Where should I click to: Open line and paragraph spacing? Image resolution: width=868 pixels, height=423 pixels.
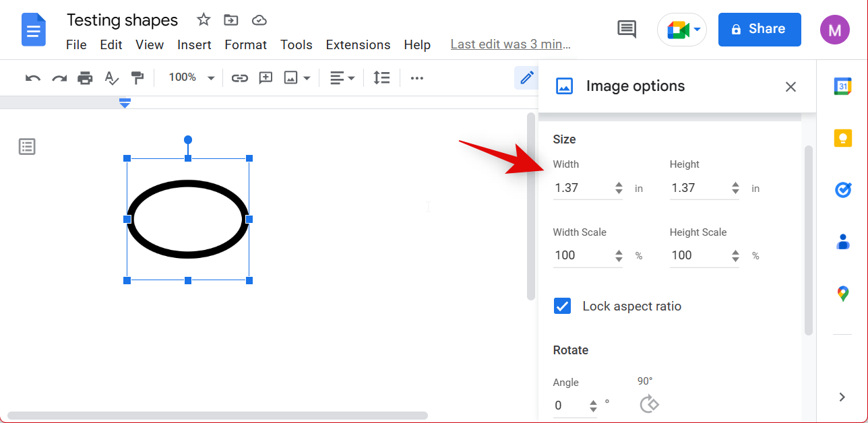381,78
